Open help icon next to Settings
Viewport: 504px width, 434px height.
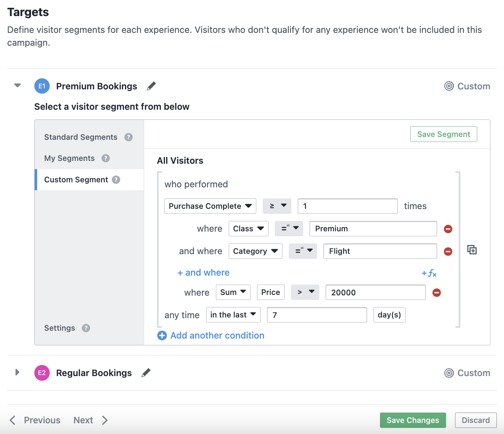(86, 328)
